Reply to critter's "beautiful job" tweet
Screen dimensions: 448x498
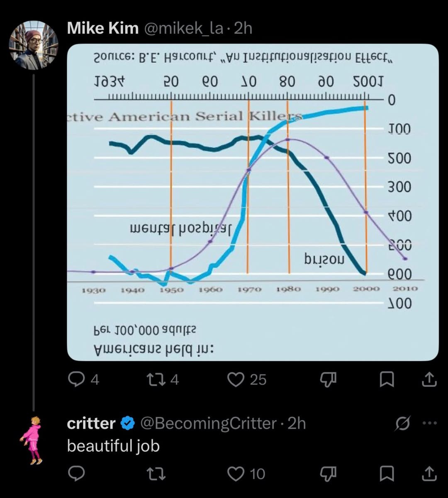(x=76, y=473)
